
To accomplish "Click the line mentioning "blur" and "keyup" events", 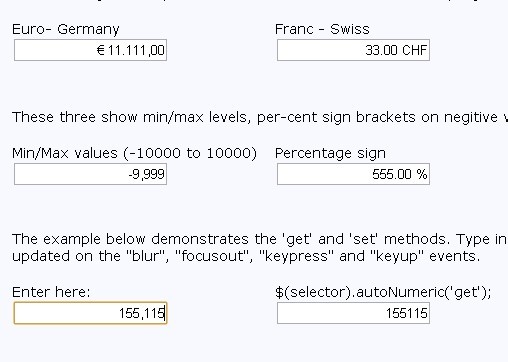I will pos(246,256).
